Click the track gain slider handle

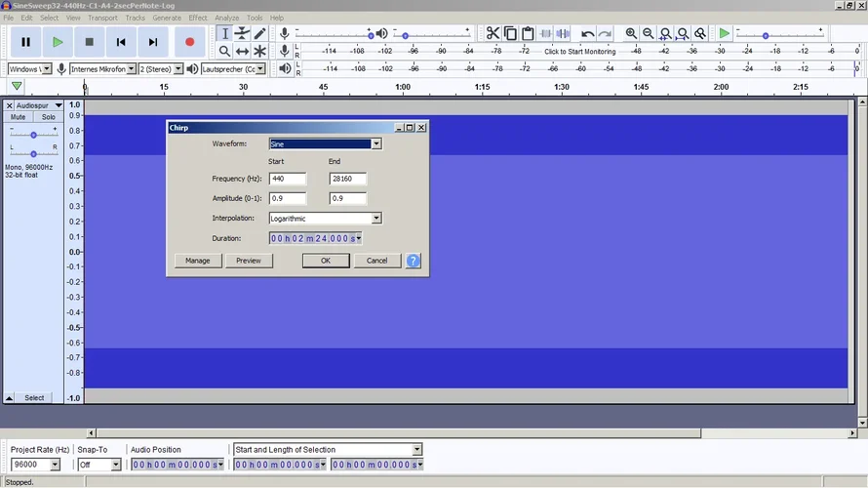click(33, 135)
